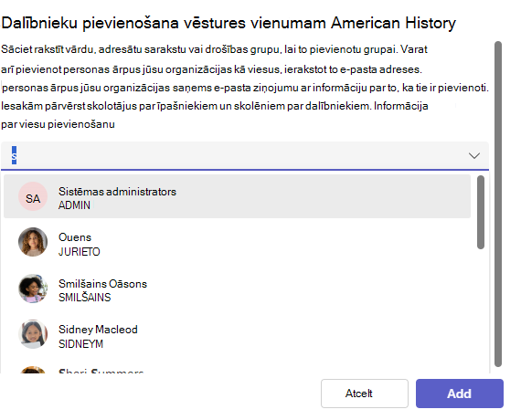Click the partially visible Shari Summers avatar

pos(33,370)
